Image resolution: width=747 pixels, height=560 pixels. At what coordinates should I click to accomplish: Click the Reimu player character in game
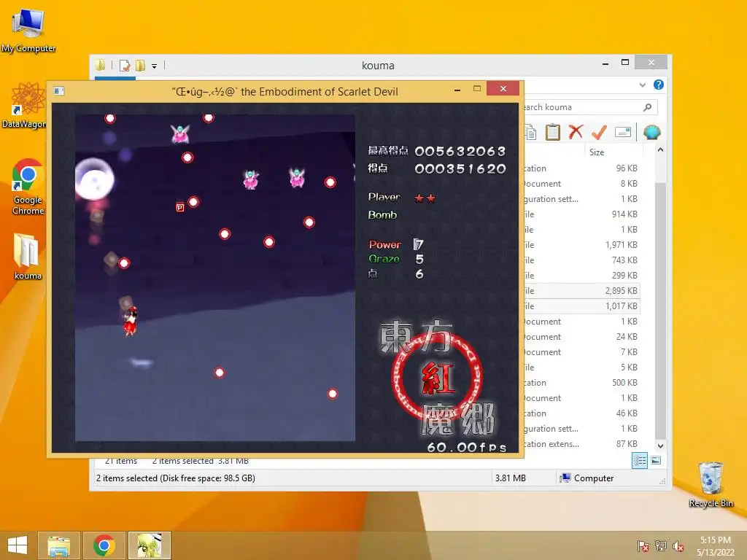(130, 321)
